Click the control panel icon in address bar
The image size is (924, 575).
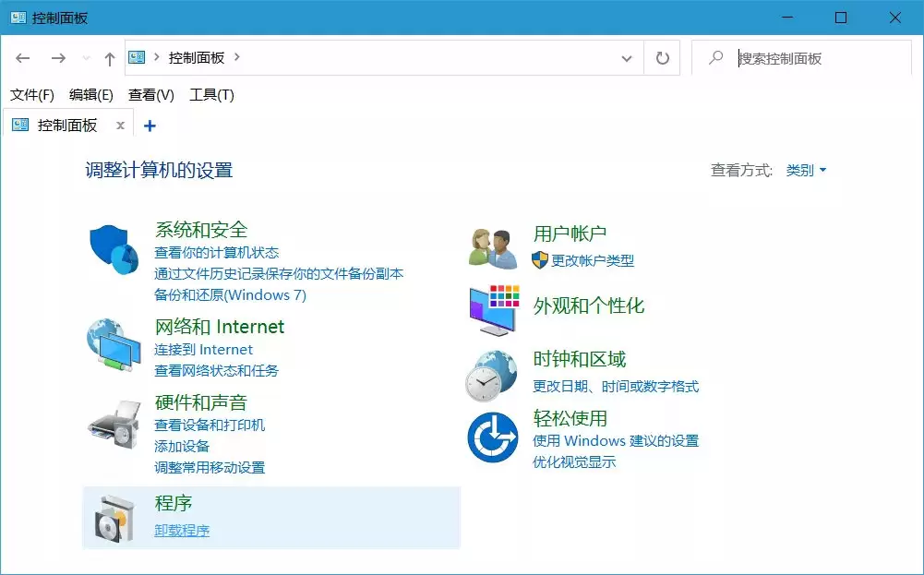pyautogui.click(x=137, y=57)
